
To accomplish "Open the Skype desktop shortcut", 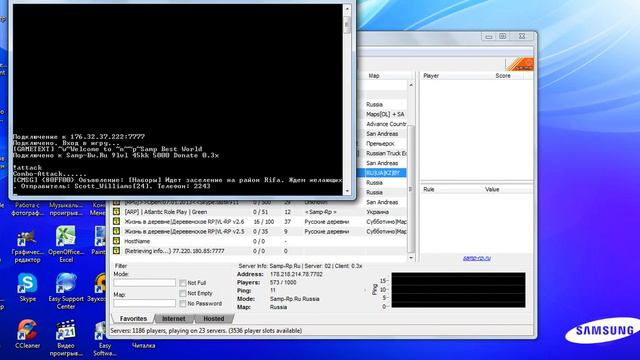I will click(x=27, y=288).
